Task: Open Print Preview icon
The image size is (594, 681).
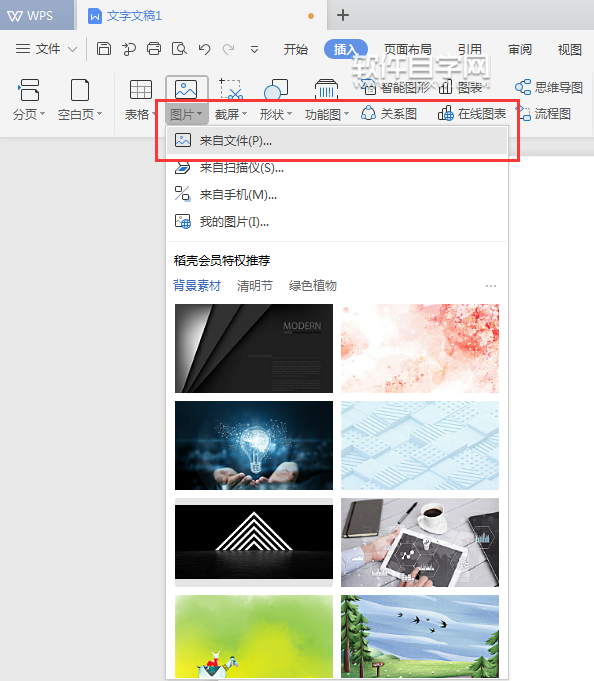Action: coord(179,49)
